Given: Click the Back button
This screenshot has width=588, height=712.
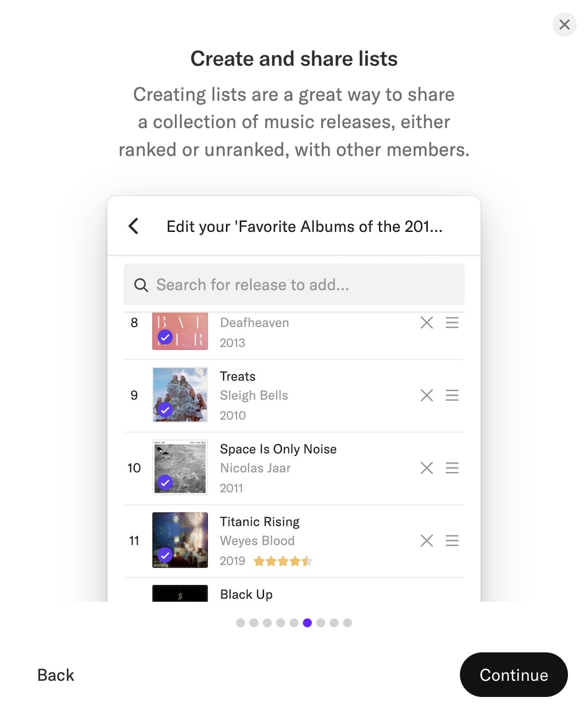Looking at the screenshot, I should coord(56,675).
